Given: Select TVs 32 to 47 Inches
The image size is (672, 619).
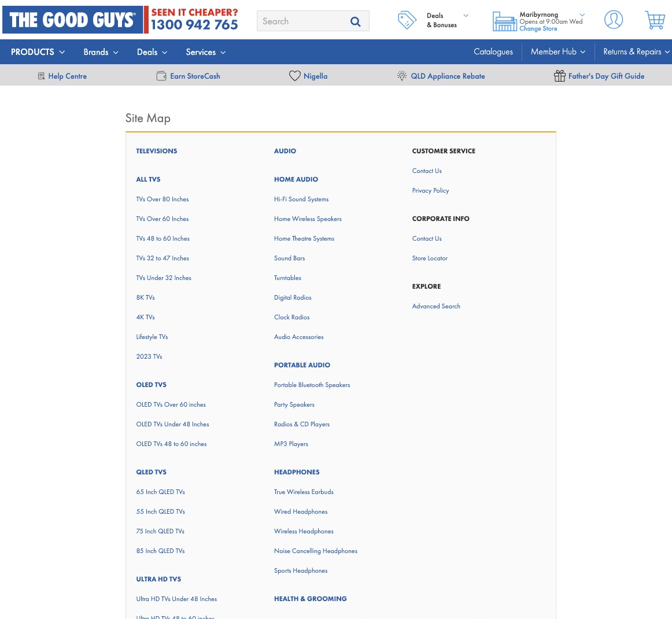Looking at the screenshot, I should 163,258.
